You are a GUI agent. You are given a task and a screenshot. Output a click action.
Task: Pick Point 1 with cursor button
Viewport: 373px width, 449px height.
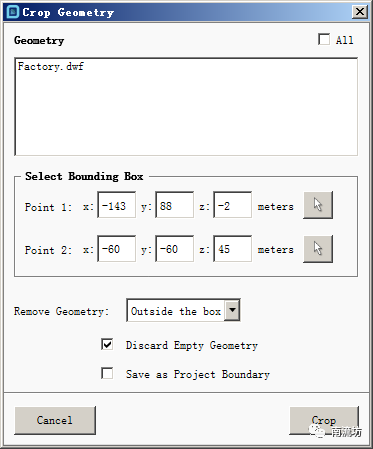tap(318, 205)
